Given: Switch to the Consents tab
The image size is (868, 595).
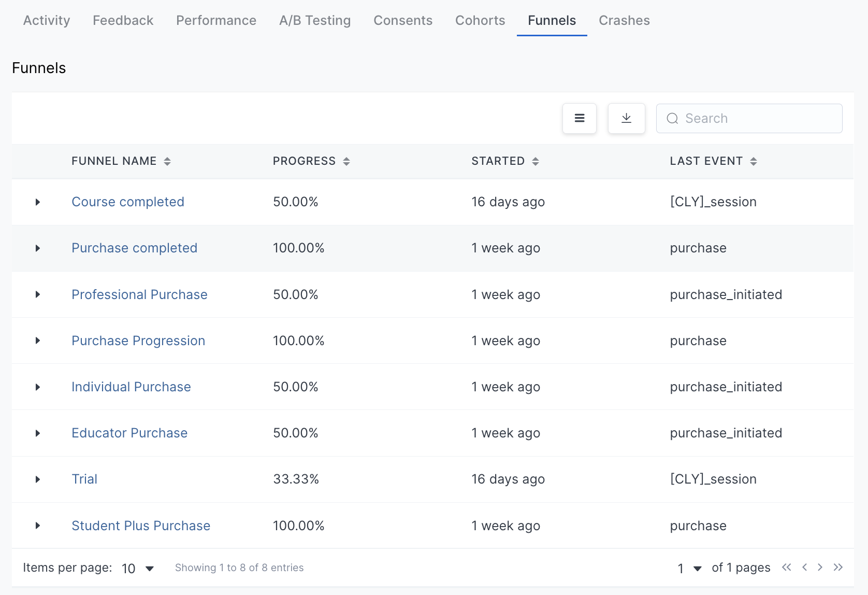Looking at the screenshot, I should click(403, 20).
